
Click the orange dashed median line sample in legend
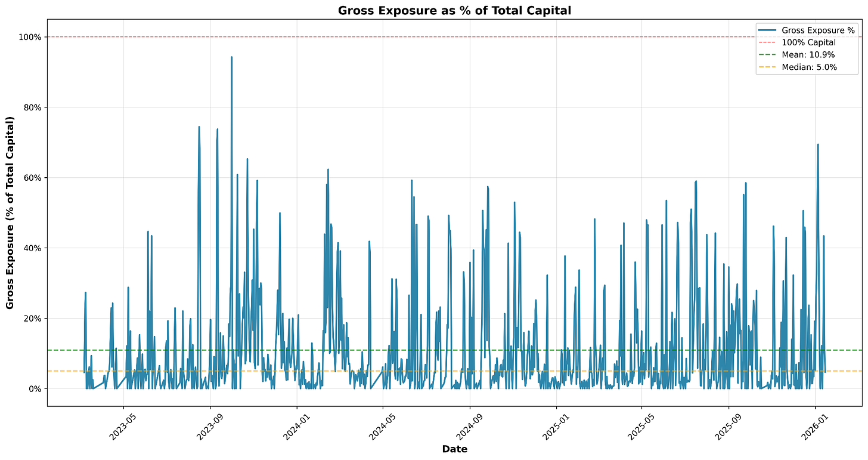tap(767, 67)
